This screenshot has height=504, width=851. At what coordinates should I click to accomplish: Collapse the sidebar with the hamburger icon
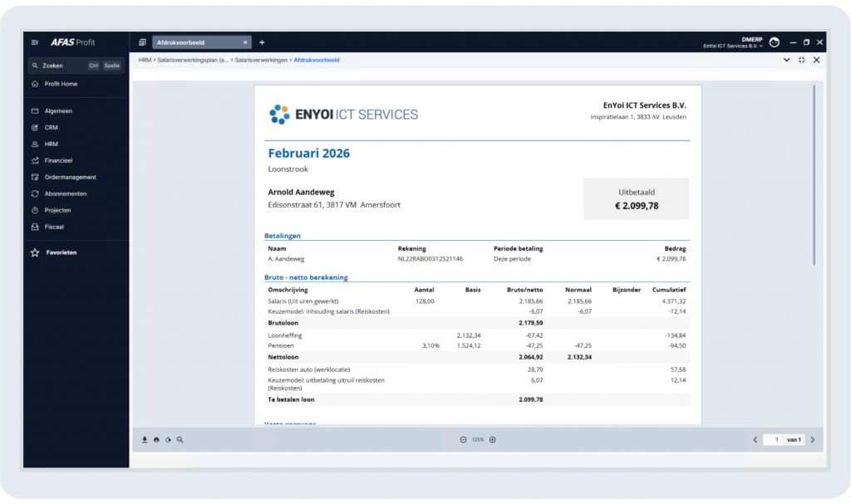pos(35,42)
